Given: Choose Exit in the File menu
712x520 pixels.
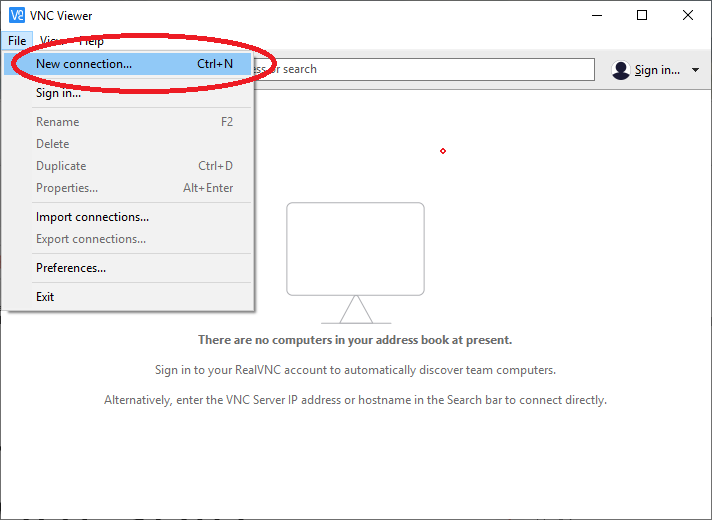Looking at the screenshot, I should [128, 297].
